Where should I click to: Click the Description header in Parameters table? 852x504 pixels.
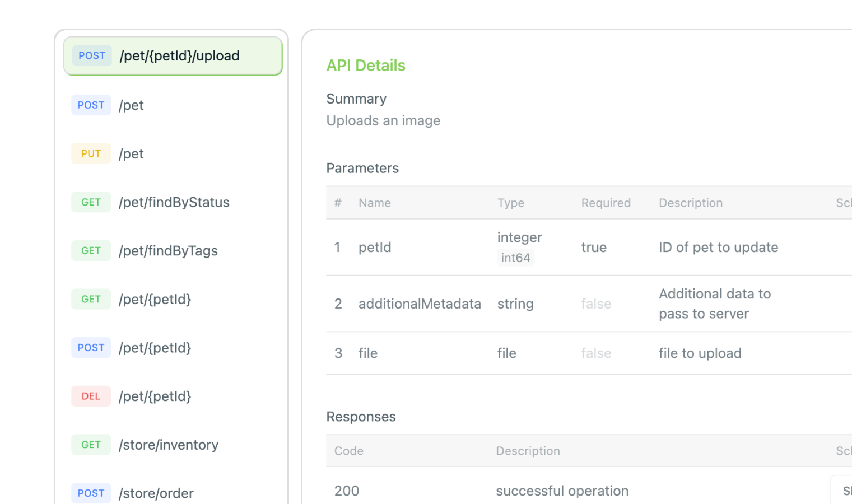pos(691,203)
